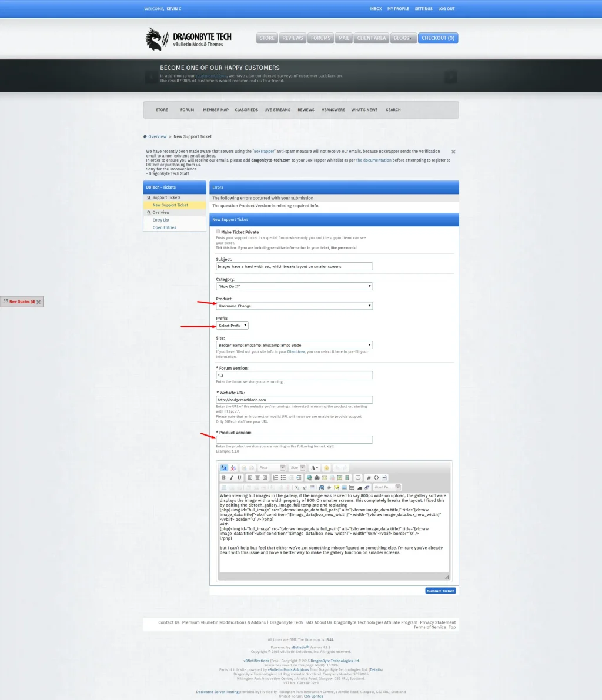Focus the Subject input field
This screenshot has width=602, height=700.
pyautogui.click(x=295, y=266)
